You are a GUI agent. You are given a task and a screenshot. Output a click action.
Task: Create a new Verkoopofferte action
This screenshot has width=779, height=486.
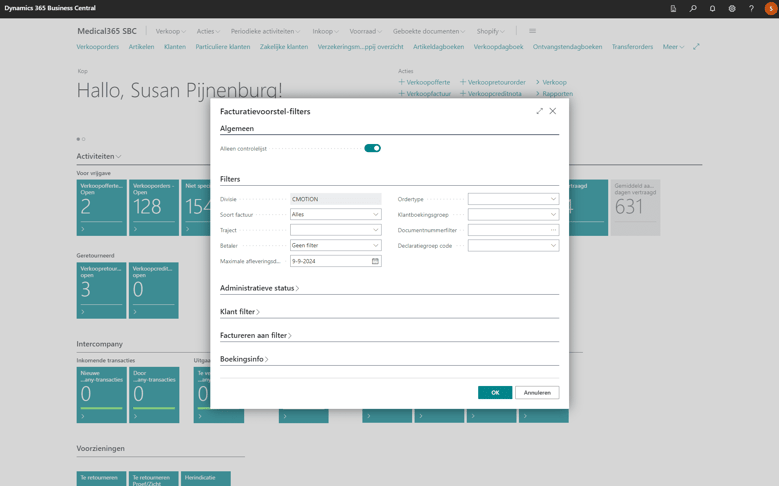tap(424, 82)
